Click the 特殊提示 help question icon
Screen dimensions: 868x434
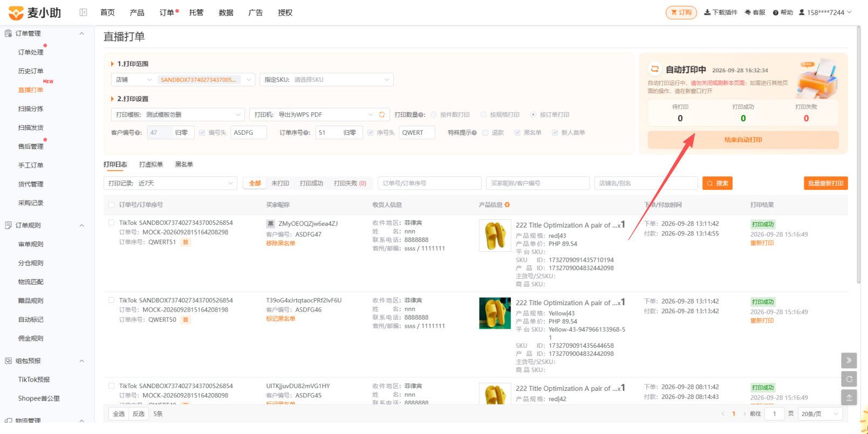pos(474,133)
